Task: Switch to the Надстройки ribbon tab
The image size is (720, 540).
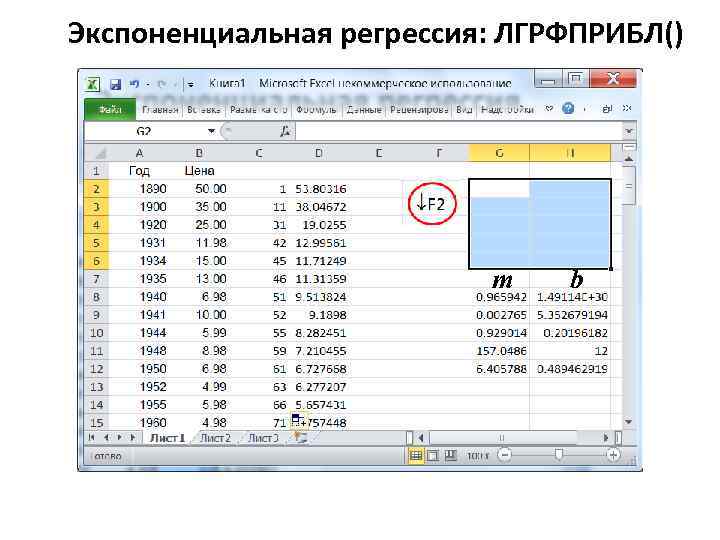Action: tap(507, 110)
